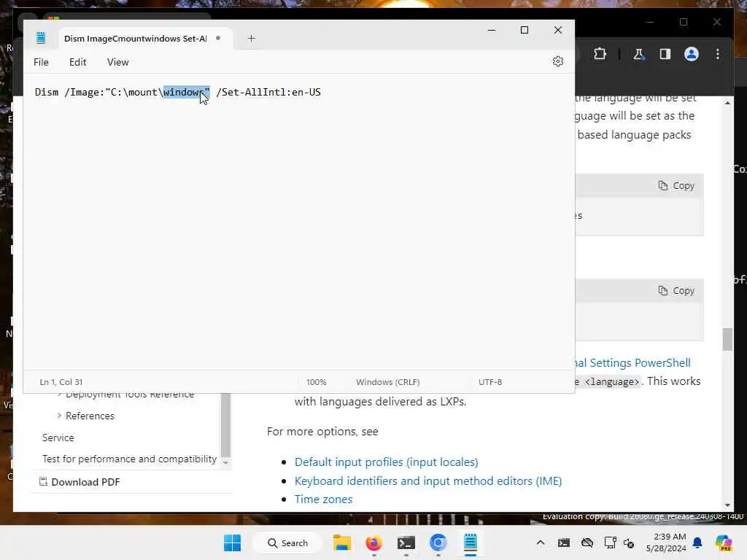Open Windows Start menu
The height and width of the screenshot is (560, 747).
click(x=232, y=542)
